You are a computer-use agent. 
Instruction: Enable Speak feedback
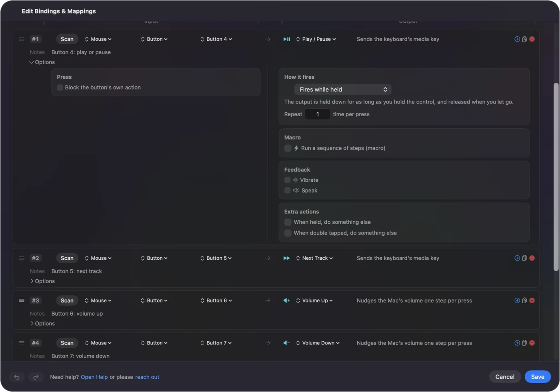(287, 191)
